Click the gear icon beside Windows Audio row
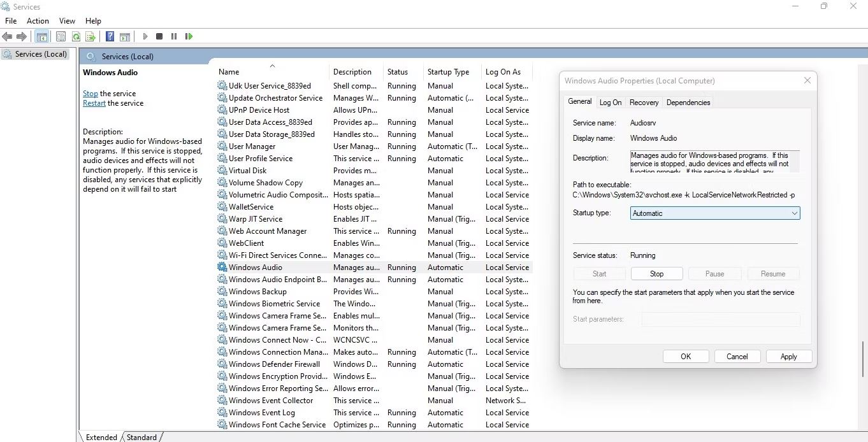 [x=222, y=267]
